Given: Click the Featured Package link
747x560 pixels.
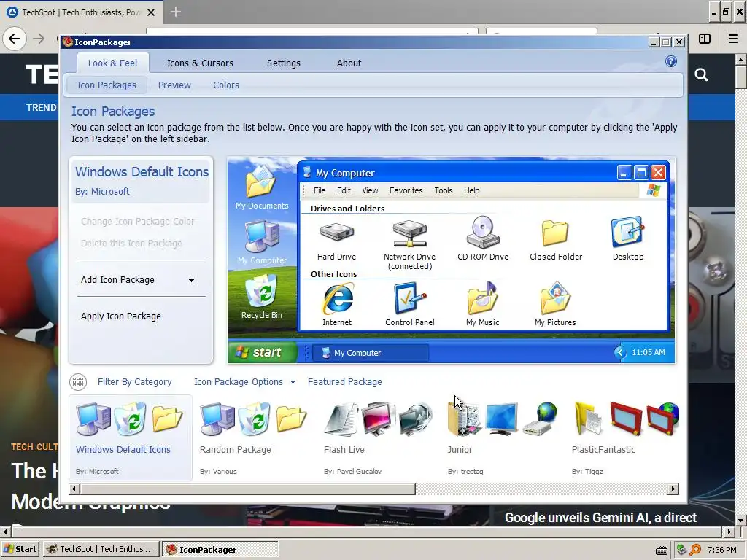Looking at the screenshot, I should pos(344,382).
